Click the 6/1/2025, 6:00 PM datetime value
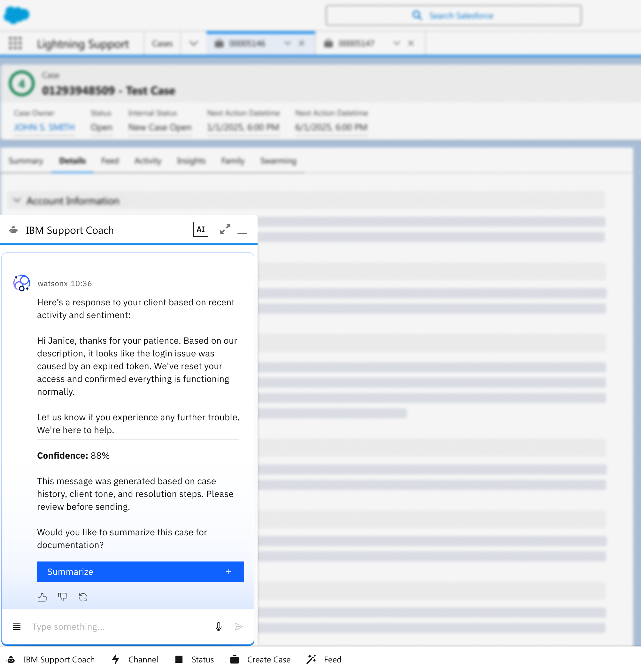 pos(331,127)
